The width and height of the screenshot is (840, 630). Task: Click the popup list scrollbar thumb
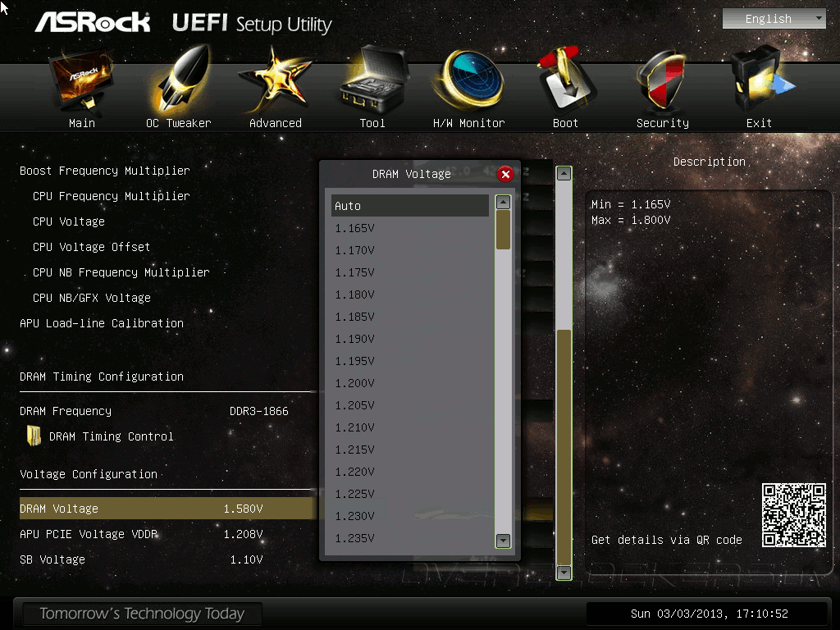(503, 230)
